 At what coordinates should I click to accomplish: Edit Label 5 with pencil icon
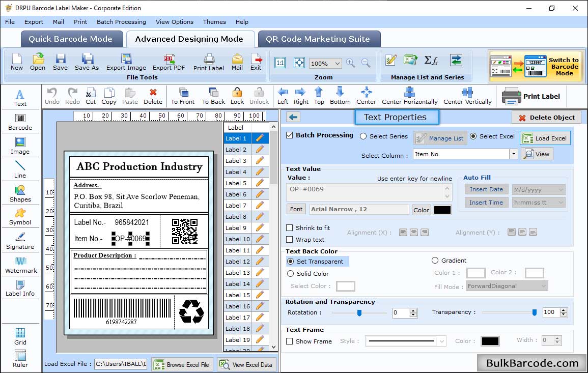pos(260,183)
